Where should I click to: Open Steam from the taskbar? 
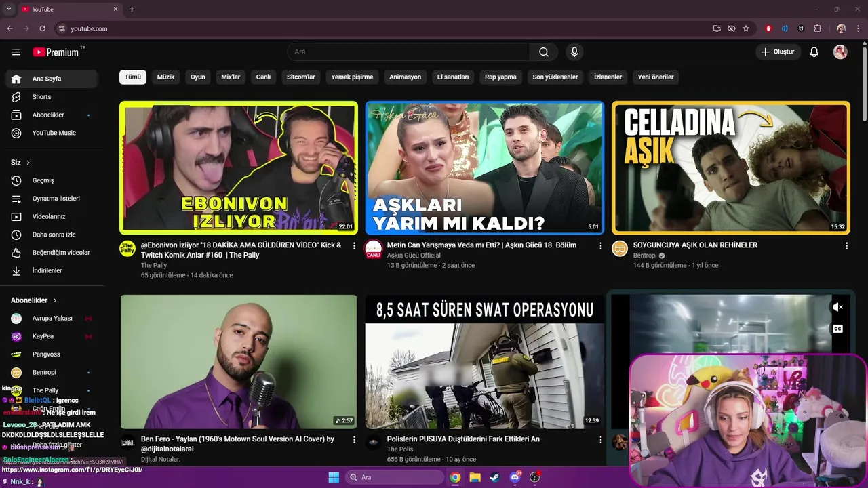(x=495, y=477)
